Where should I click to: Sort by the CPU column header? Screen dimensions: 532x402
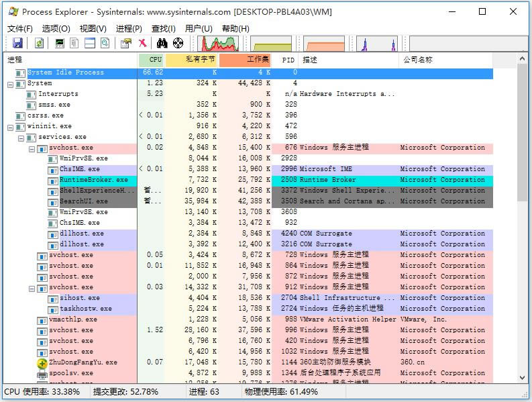pos(151,60)
